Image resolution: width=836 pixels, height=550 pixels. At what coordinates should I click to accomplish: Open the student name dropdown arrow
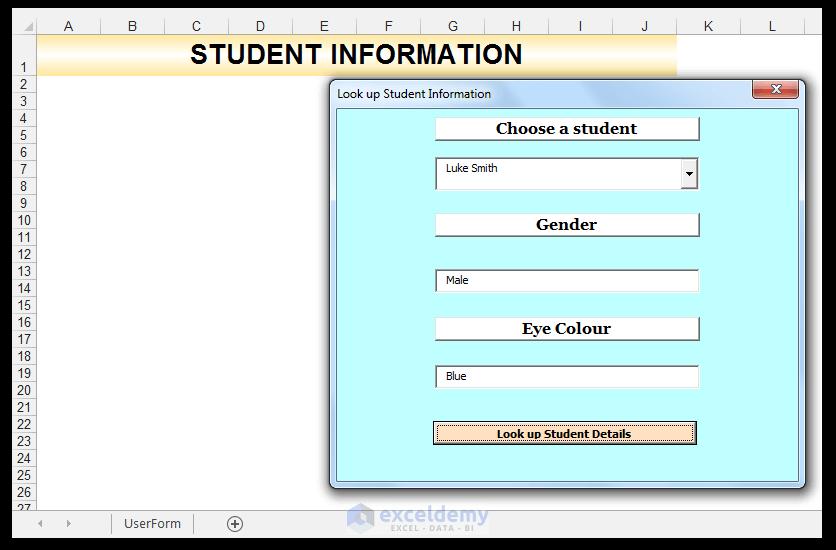click(689, 174)
